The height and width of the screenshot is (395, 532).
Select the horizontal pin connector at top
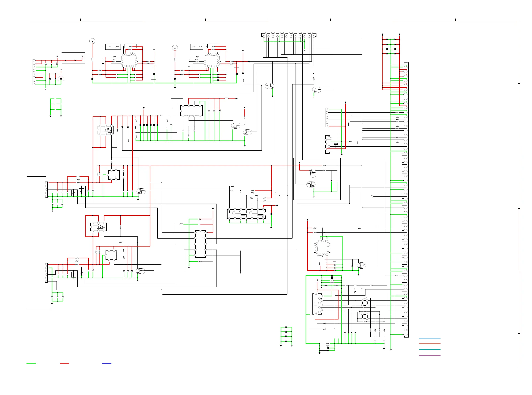tap(289, 35)
